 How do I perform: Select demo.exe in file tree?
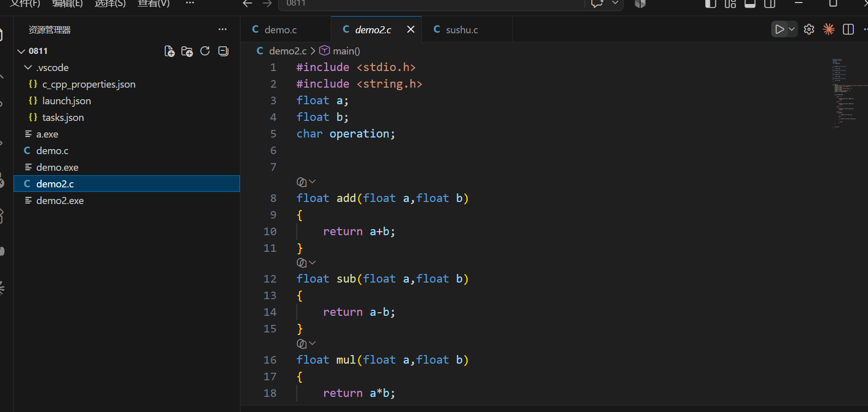pyautogui.click(x=127, y=167)
